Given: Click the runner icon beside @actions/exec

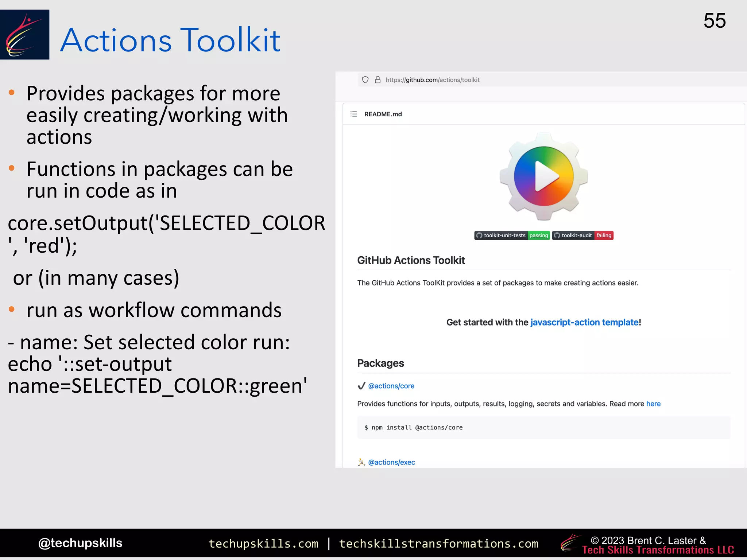Looking at the screenshot, I should [361, 462].
